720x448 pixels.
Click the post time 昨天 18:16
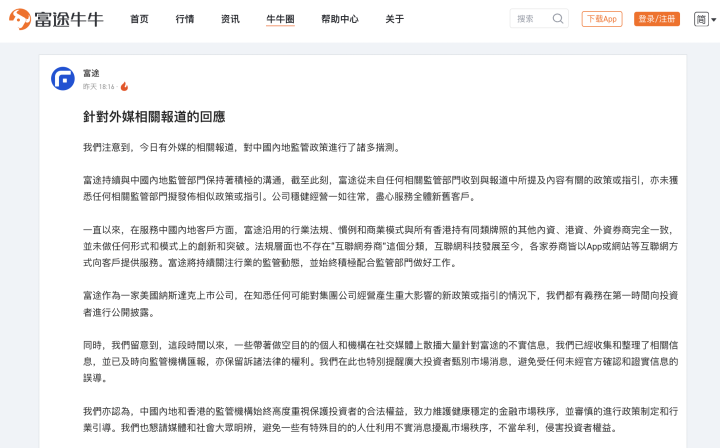pyautogui.click(x=98, y=87)
